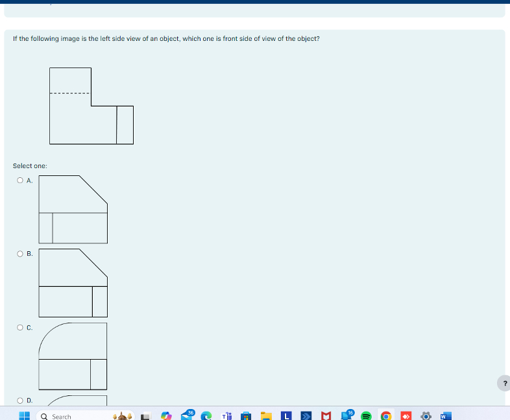Click the taskbar Search box
Viewport: 510px width, 420px height.
85,416
